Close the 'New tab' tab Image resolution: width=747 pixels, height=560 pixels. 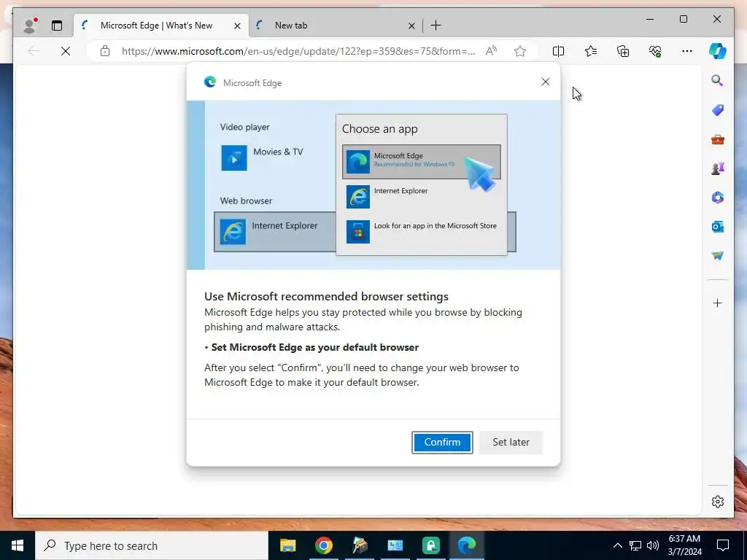point(411,26)
